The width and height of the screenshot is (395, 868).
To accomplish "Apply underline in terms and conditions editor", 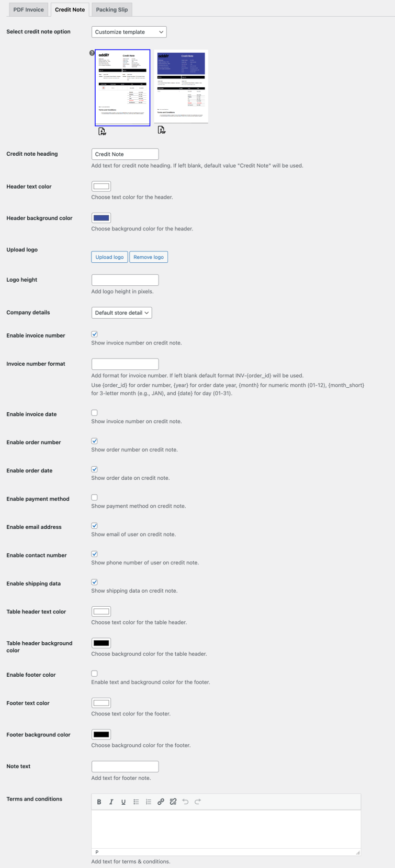I will pos(123,802).
